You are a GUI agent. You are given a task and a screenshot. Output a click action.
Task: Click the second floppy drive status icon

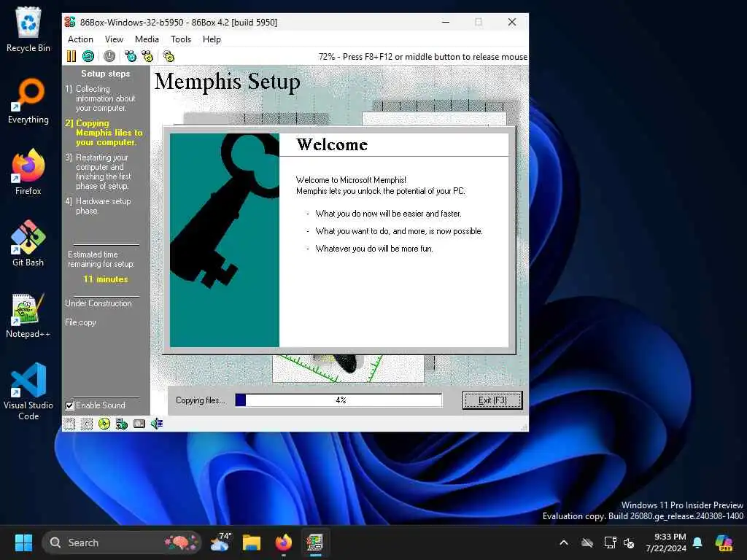point(87,424)
